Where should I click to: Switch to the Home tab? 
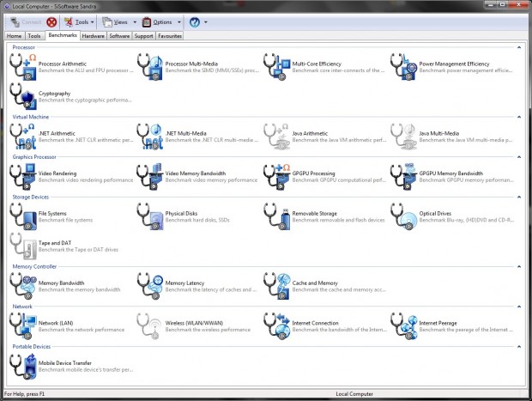tap(15, 36)
